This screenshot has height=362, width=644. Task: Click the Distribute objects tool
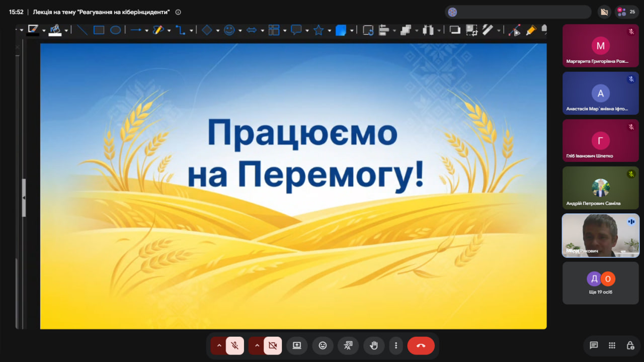pos(428,30)
